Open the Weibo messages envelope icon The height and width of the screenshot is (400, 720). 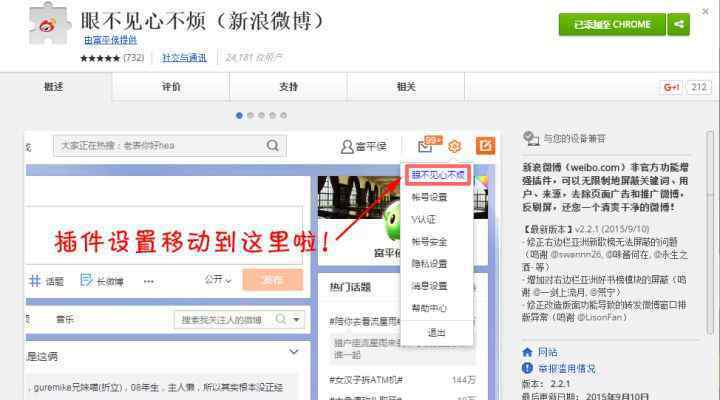(425, 146)
